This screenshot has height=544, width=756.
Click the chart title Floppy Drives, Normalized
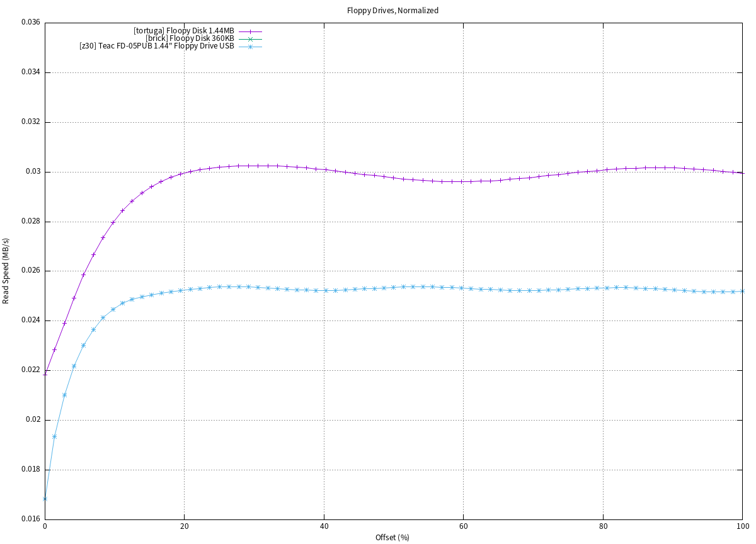coord(392,11)
